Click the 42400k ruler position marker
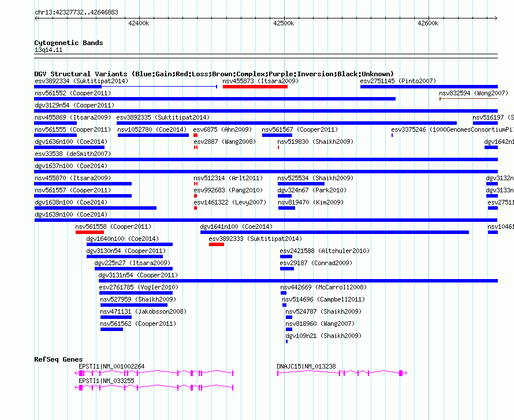This screenshot has height=420, width=514. (139, 23)
